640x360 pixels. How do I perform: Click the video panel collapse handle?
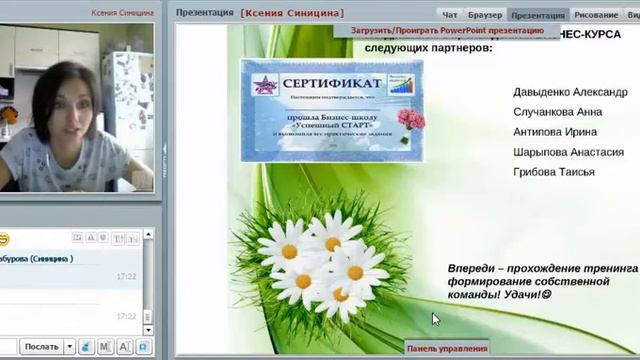(165, 160)
